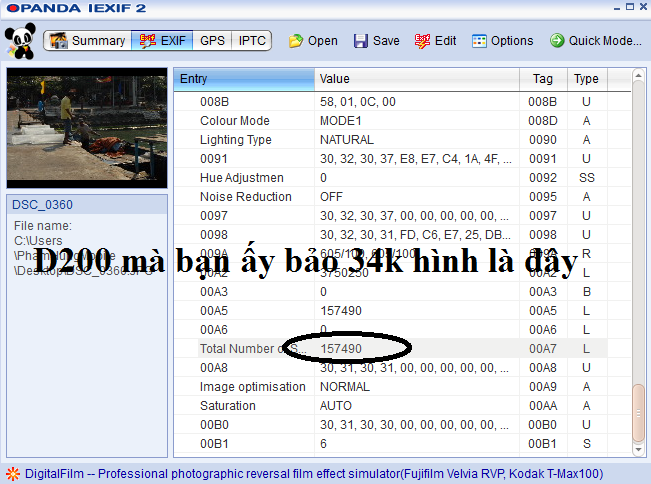The width and height of the screenshot is (651, 484).
Task: Click the 0091 entry row
Action: coord(402,159)
